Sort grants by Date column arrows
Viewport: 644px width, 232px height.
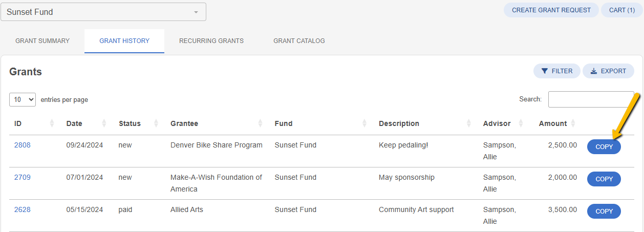pyautogui.click(x=104, y=123)
